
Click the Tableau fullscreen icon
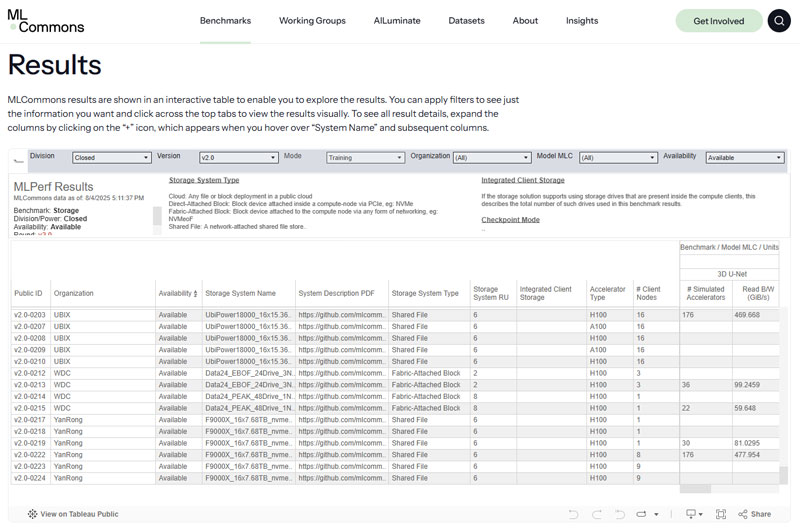point(720,514)
